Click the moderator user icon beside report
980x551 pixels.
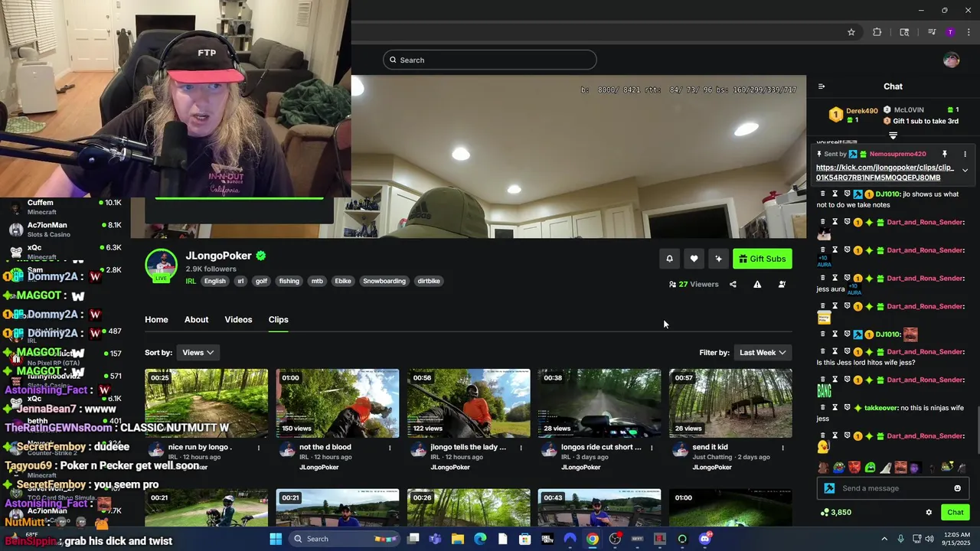pos(782,284)
